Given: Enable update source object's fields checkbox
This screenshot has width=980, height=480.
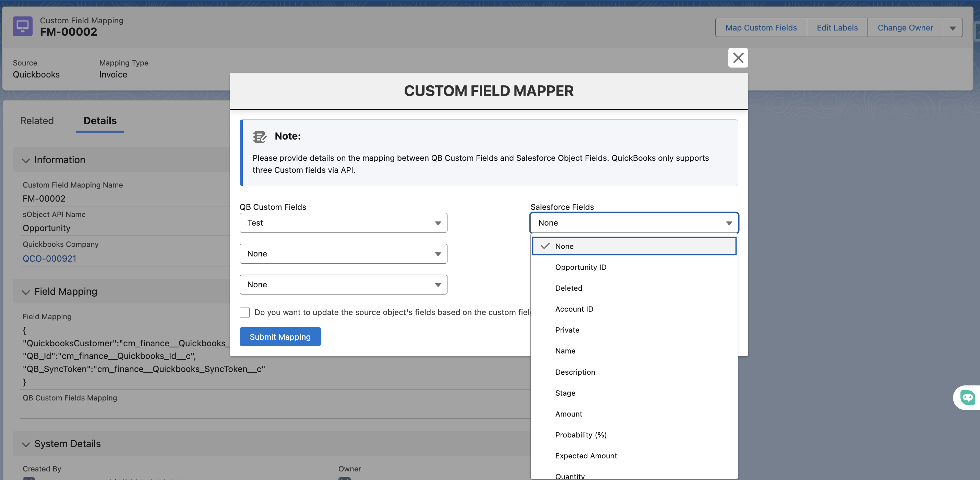Looking at the screenshot, I should pos(244,312).
